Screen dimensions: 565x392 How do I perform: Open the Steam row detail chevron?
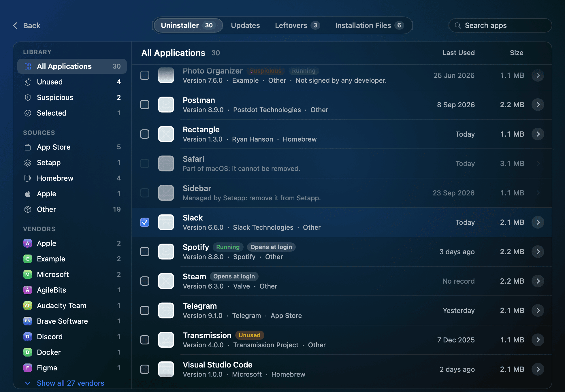click(538, 281)
